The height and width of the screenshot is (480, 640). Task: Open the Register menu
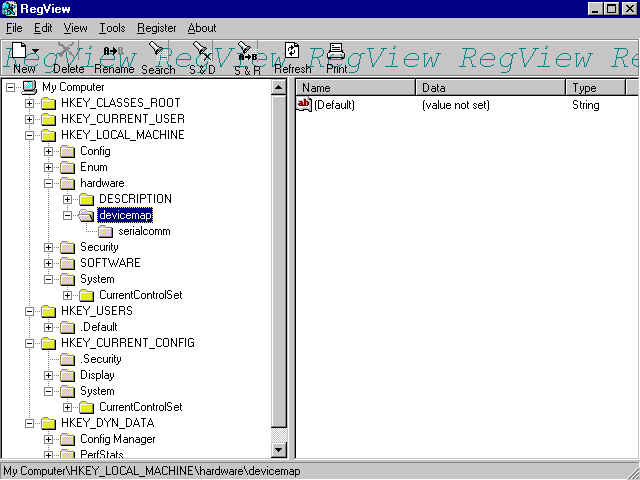[x=156, y=28]
